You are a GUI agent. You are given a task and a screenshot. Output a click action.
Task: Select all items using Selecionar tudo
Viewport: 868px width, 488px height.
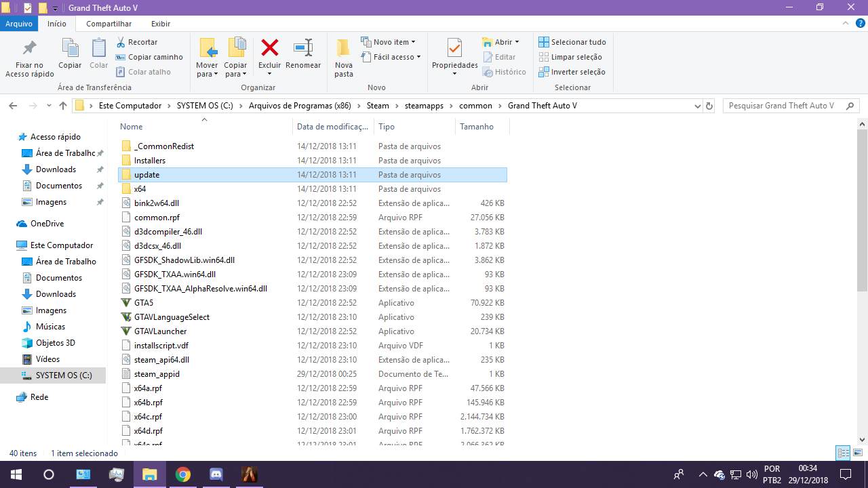pos(572,41)
